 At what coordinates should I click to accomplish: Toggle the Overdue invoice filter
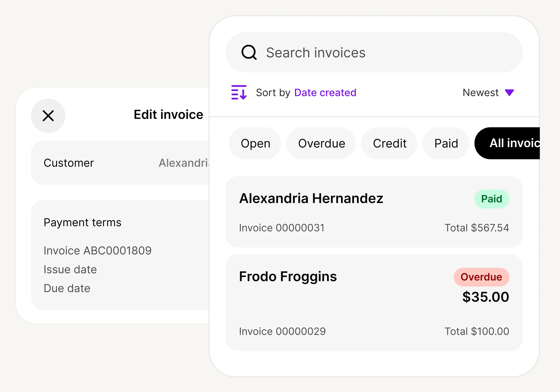pos(321,143)
